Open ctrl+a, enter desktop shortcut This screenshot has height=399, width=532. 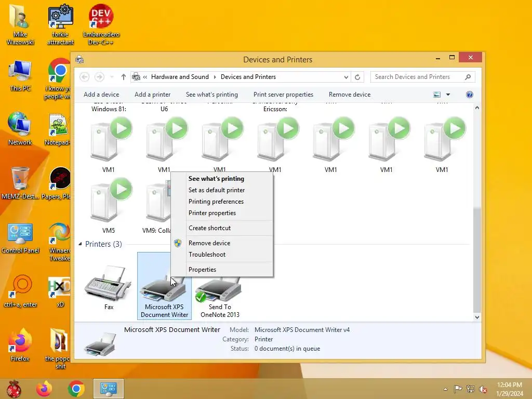20,291
